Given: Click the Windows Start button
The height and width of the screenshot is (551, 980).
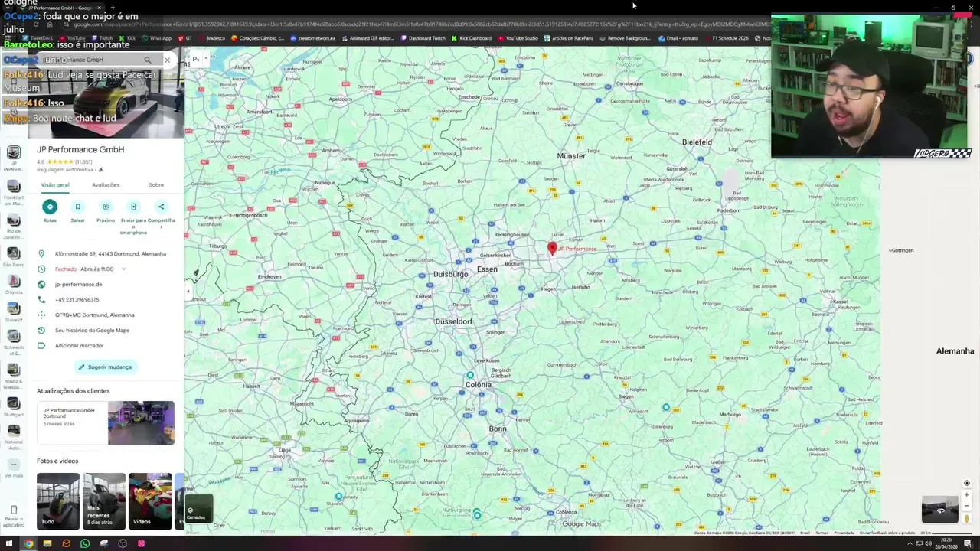Looking at the screenshot, I should [9, 543].
